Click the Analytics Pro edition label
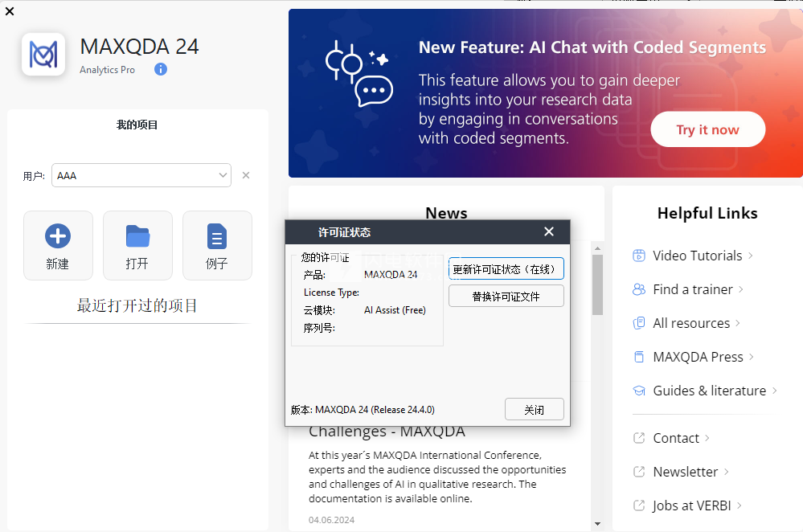 pos(107,70)
